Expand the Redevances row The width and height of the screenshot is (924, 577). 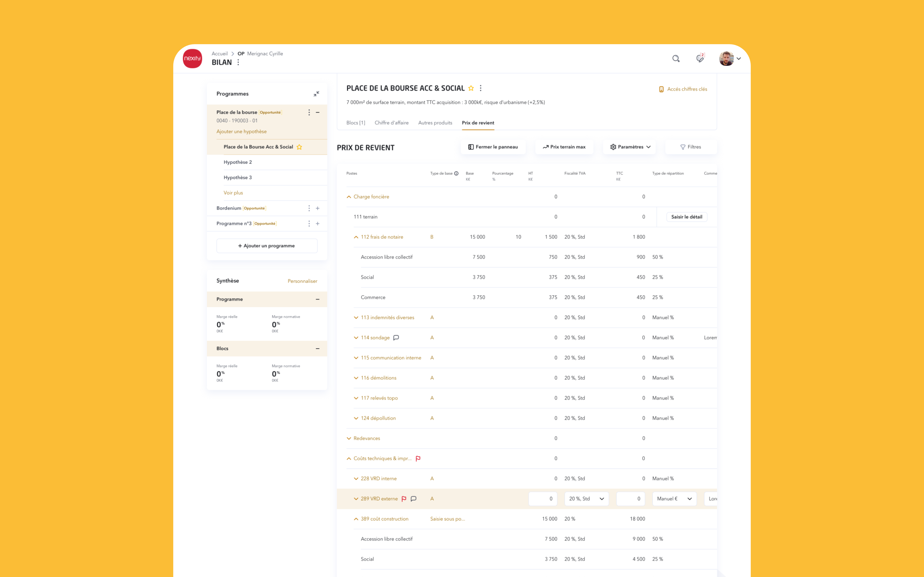tap(349, 438)
